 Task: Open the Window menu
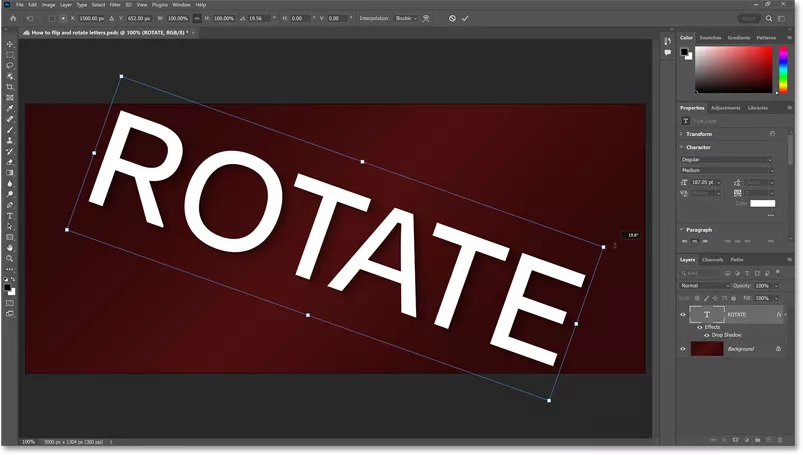[181, 5]
